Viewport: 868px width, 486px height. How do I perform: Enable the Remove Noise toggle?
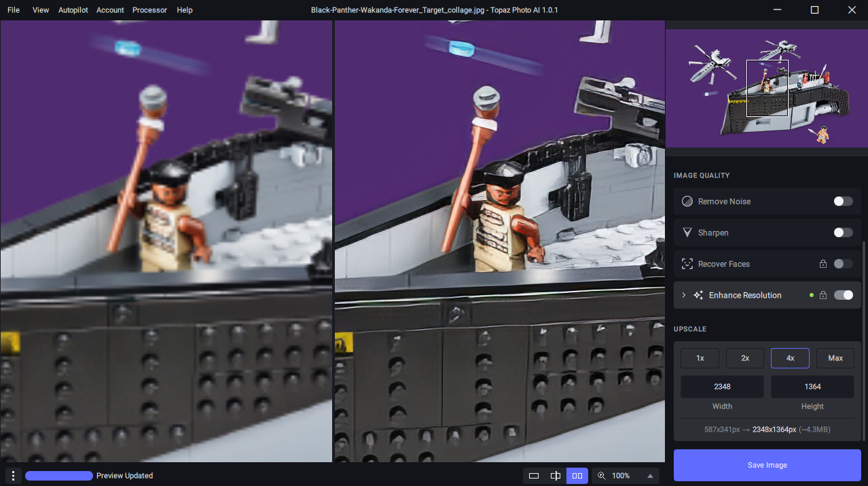pyautogui.click(x=843, y=201)
